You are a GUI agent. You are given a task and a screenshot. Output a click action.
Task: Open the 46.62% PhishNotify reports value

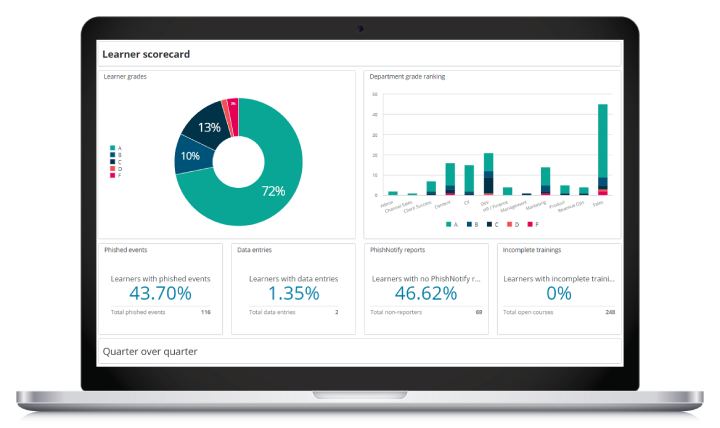(x=426, y=293)
